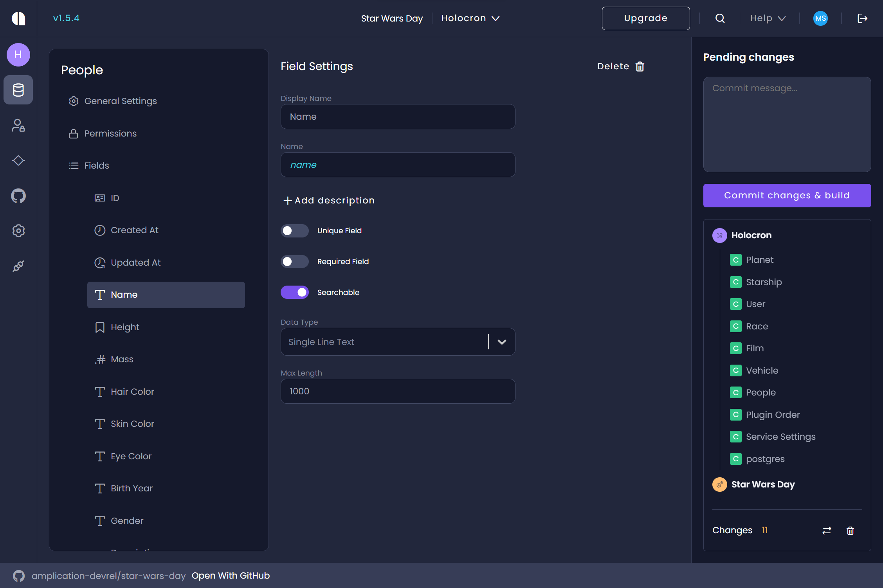The image size is (883, 588).
Task: Click the search magnifier icon
Action: click(x=720, y=18)
